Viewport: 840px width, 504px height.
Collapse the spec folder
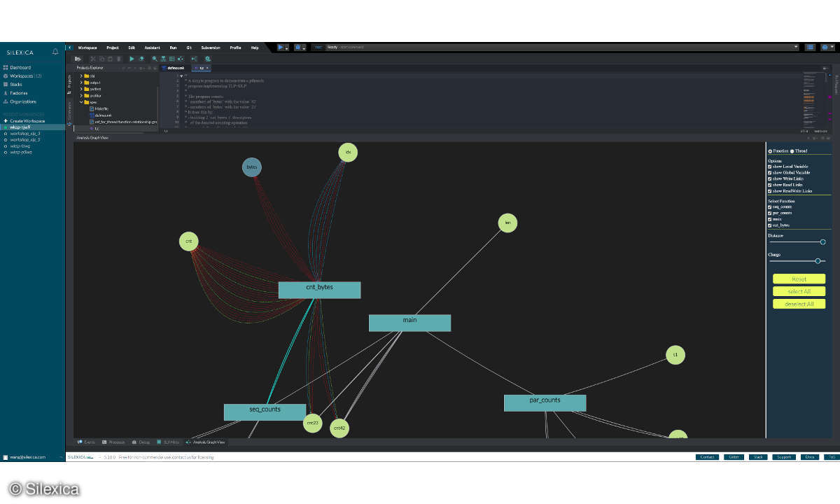click(x=81, y=101)
